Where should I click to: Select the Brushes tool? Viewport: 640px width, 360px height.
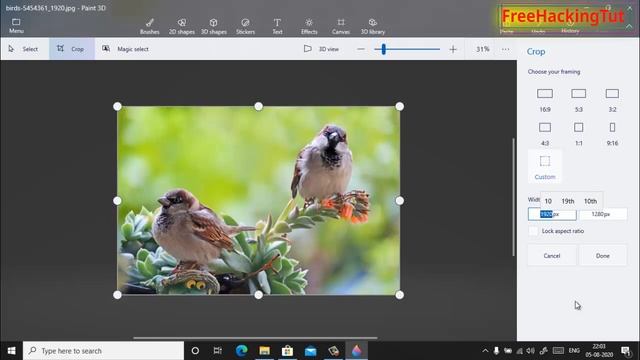pos(149,26)
